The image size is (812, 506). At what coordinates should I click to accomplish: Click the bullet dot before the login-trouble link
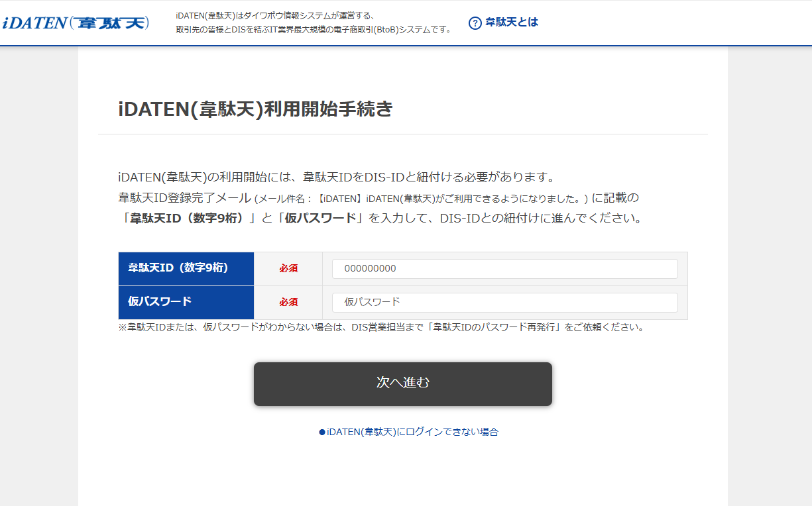[x=322, y=432]
